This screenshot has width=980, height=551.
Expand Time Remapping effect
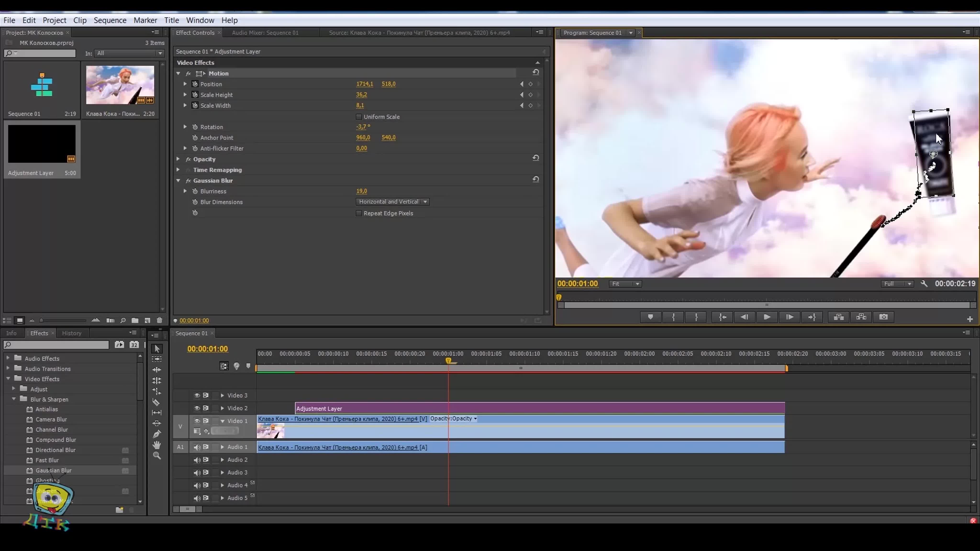click(x=178, y=170)
